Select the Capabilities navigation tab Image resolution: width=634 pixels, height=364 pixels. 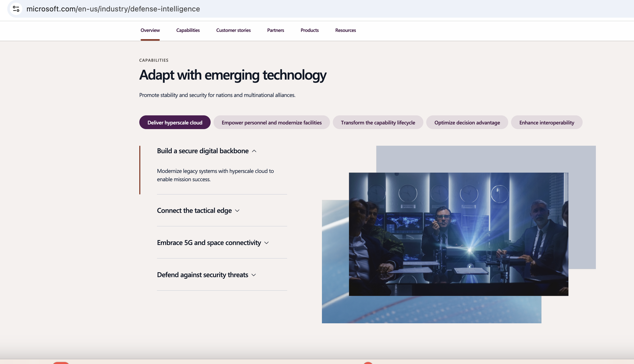click(x=188, y=30)
